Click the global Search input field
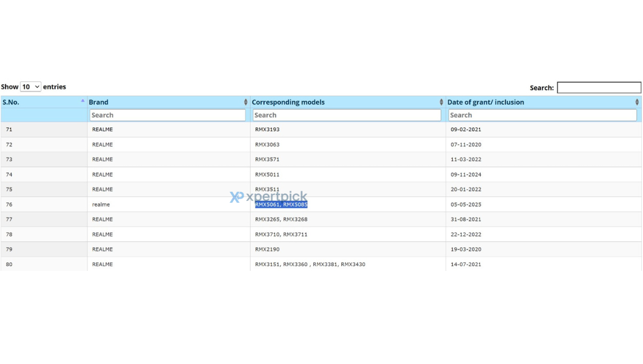Screen dimensions: 643x364 (x=599, y=87)
